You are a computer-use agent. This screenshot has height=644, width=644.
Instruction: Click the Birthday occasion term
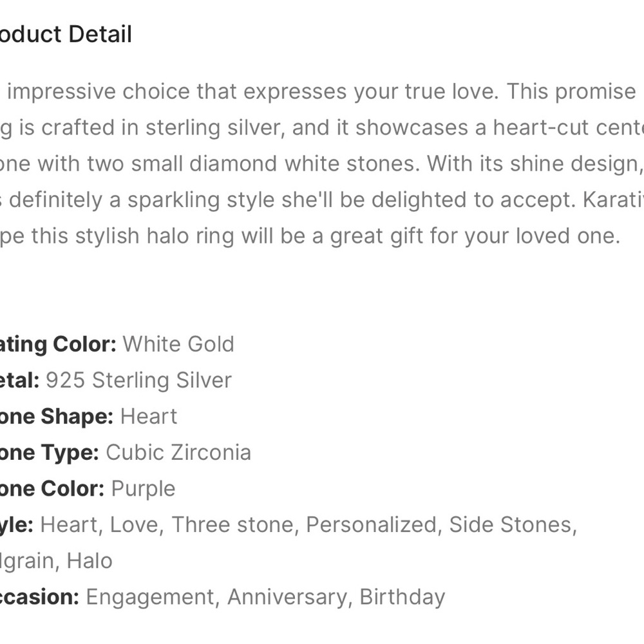[402, 598]
